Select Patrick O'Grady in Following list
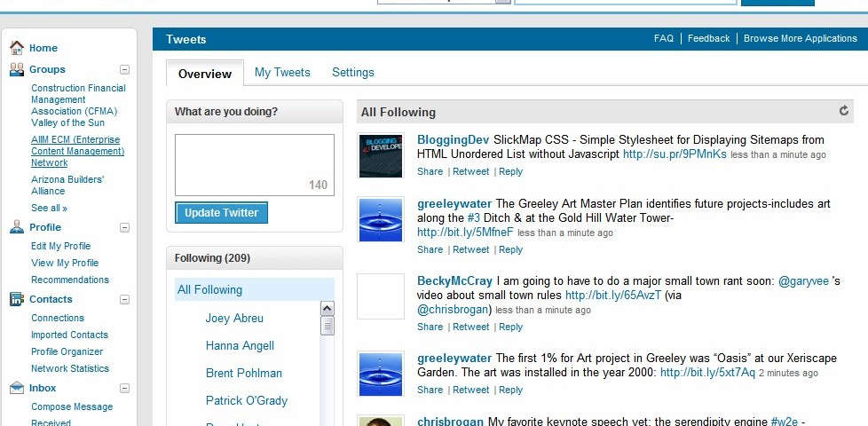The width and height of the screenshot is (868, 426). click(247, 400)
